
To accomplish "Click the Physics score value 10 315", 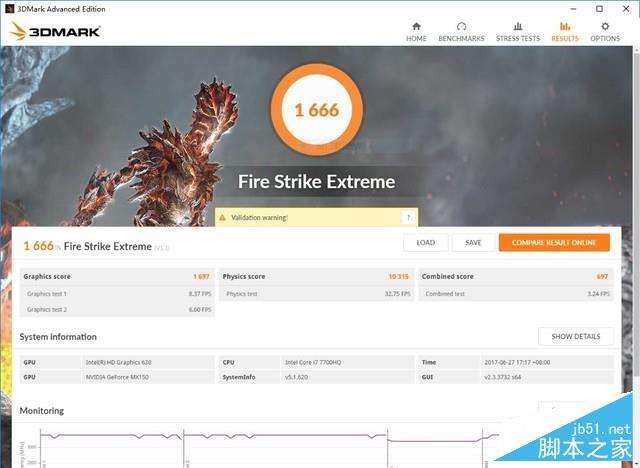I will [398, 277].
